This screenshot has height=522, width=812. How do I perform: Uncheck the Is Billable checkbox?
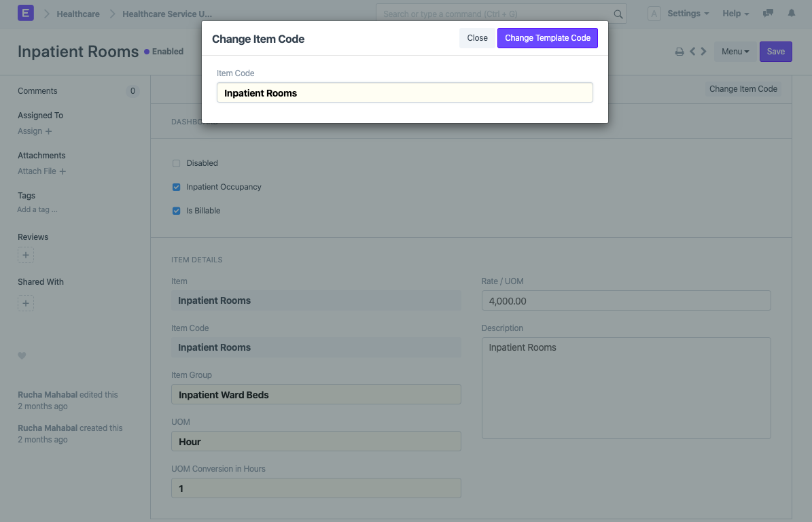point(177,211)
